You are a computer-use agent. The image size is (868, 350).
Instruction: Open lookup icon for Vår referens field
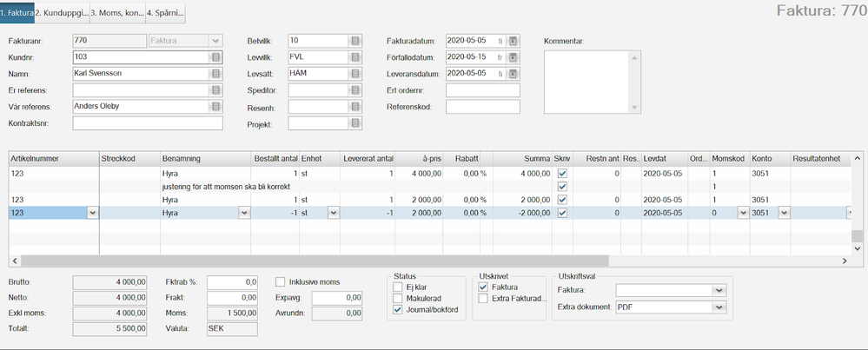point(215,107)
